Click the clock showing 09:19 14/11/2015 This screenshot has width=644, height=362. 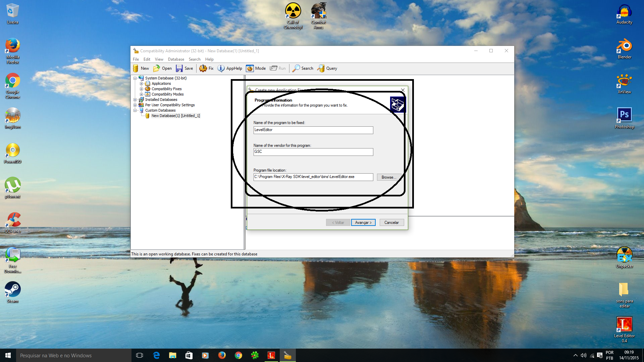[x=629, y=355]
